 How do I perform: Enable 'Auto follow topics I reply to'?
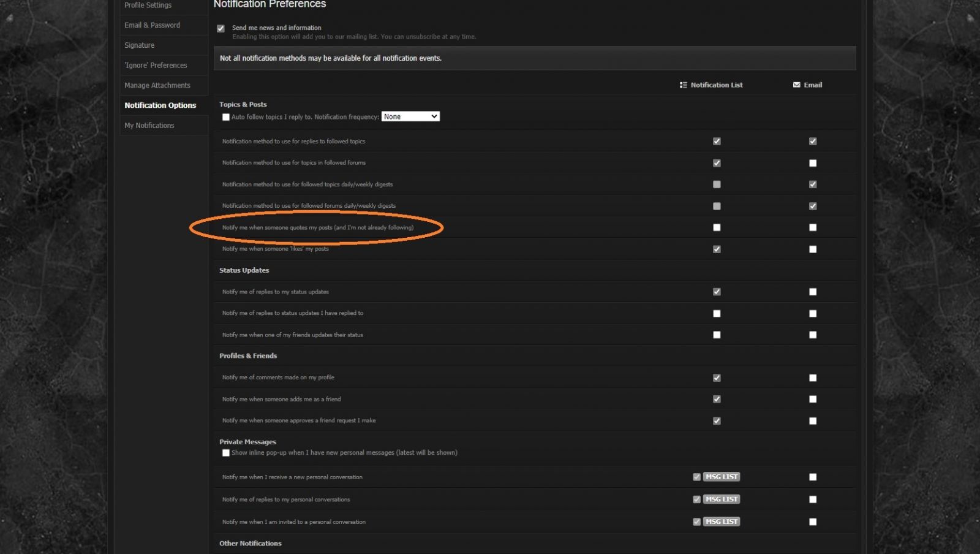226,117
